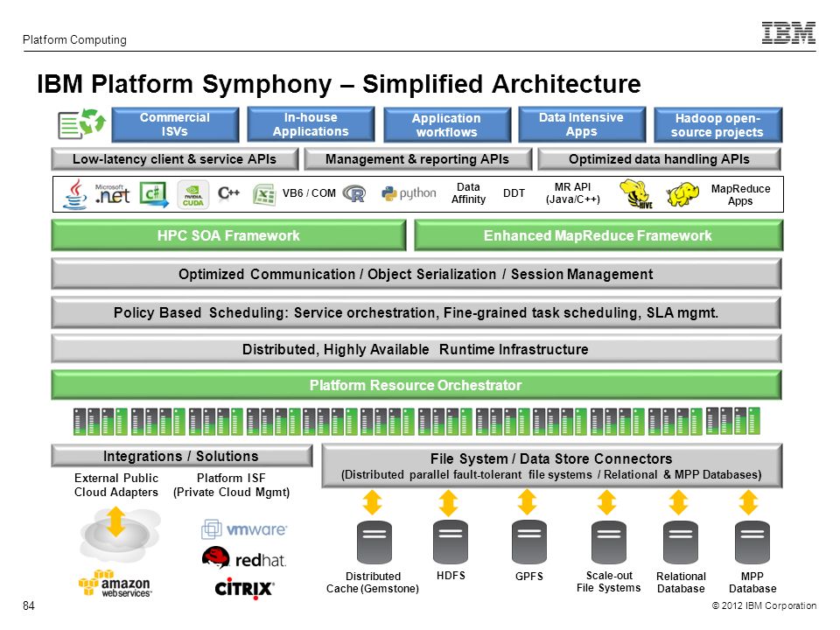Click the slide title text
This screenshot has width=840, height=630.
(339, 84)
